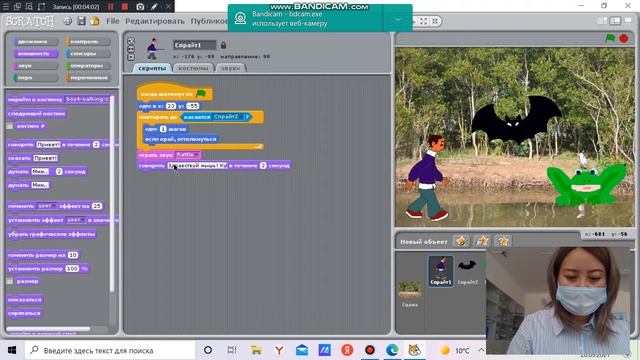The width and height of the screenshot is (640, 360).
Task: Click the red stop-all button
Action: pos(624,38)
